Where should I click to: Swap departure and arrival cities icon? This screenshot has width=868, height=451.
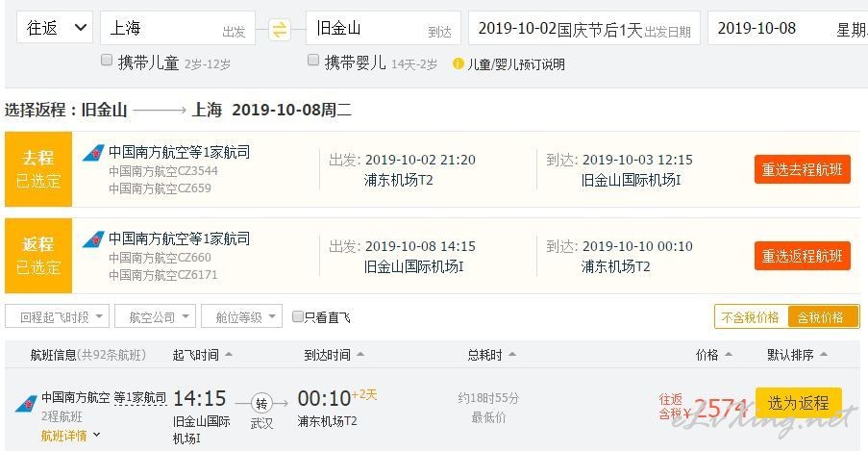(280, 30)
